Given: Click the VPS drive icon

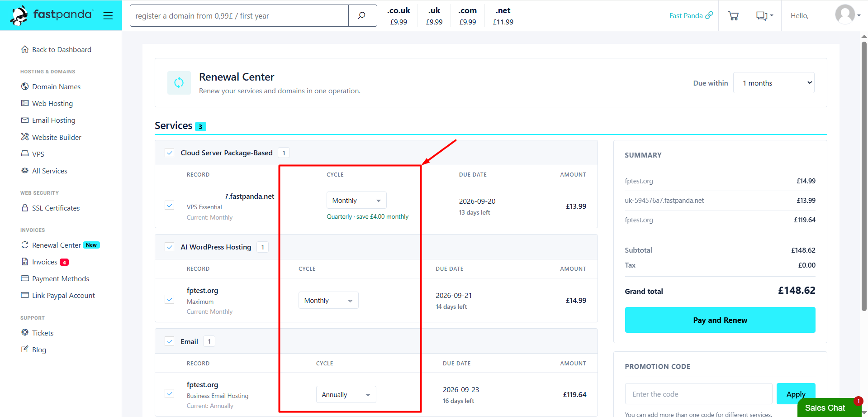Looking at the screenshot, I should (25, 154).
